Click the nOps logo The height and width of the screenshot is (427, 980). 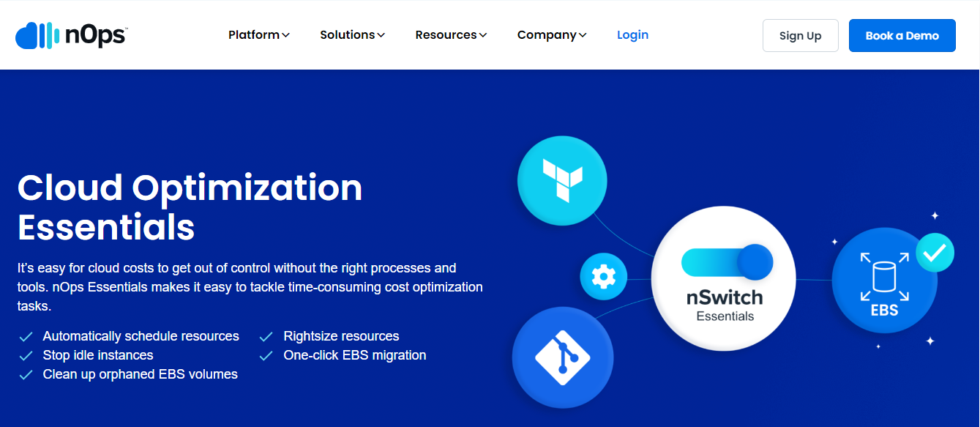click(x=70, y=34)
